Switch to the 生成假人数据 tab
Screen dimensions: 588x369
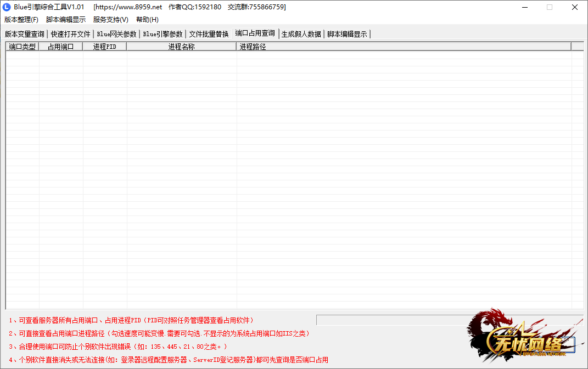(x=301, y=34)
